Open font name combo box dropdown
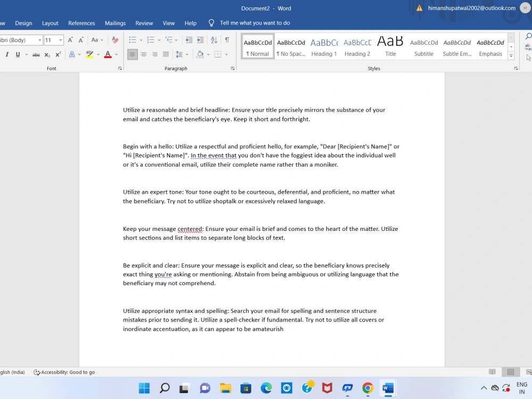 click(40, 40)
